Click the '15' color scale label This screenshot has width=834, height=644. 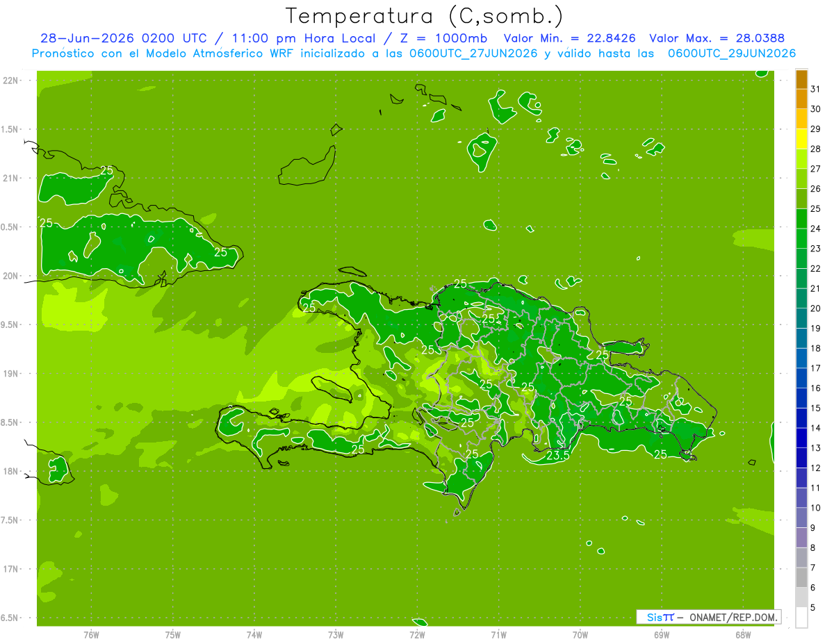tap(816, 408)
